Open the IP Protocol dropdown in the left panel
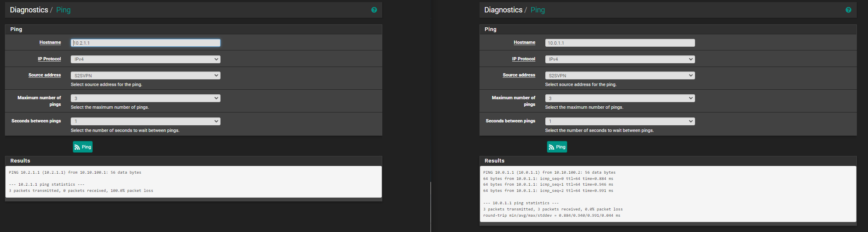Image resolution: width=868 pixels, height=232 pixels. click(145, 59)
